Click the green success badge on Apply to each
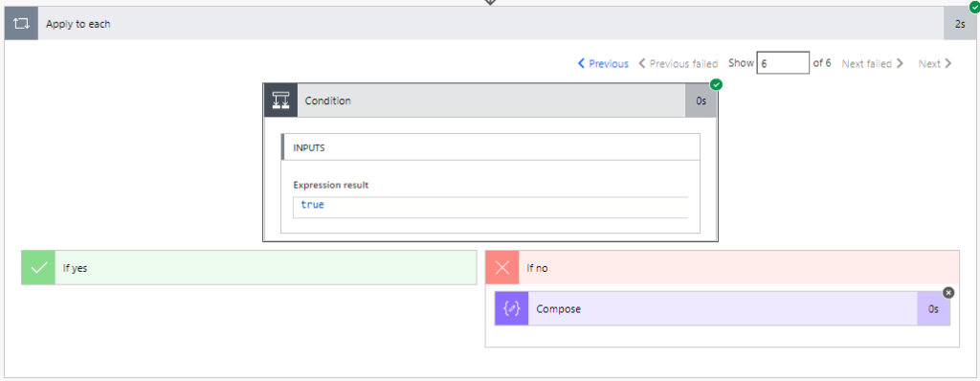 pyautogui.click(x=975, y=7)
